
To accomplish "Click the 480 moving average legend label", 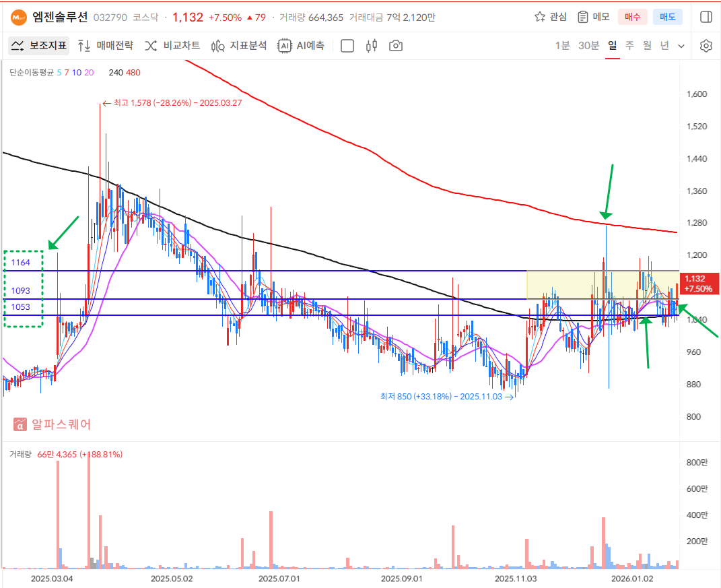I will (x=133, y=72).
